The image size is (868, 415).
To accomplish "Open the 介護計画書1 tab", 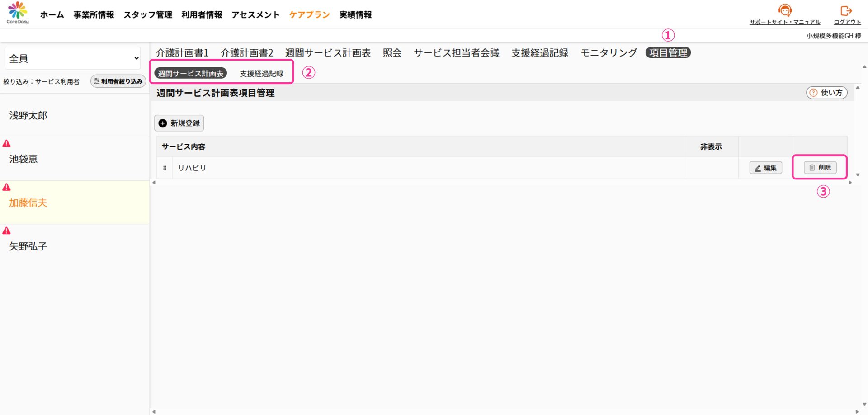I will click(x=182, y=53).
